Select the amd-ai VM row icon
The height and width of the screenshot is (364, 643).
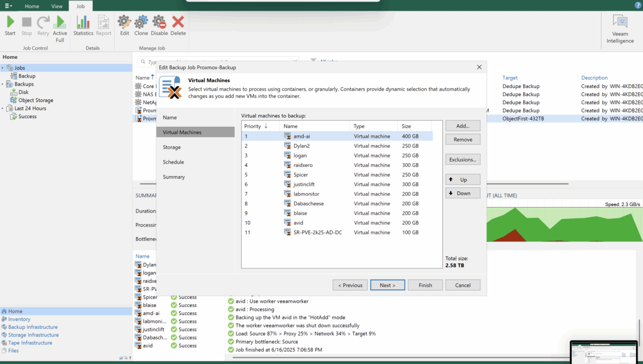pos(287,136)
